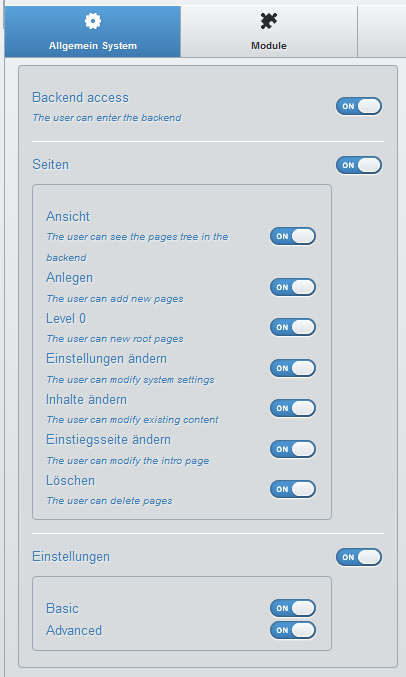Select the Allgemein System tab label
This screenshot has height=677, width=406.
tap(93, 46)
